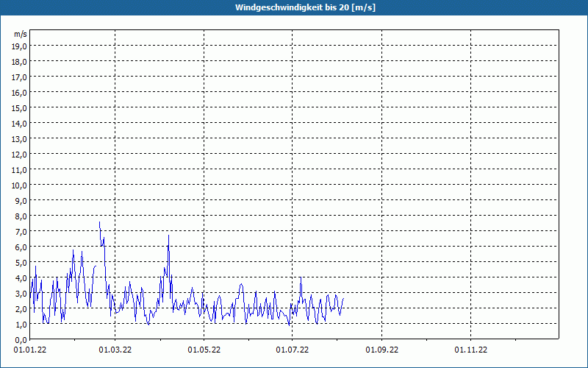Click the 8,0 y-axis label
Viewport: 588px width, 368px height.
click(x=21, y=216)
